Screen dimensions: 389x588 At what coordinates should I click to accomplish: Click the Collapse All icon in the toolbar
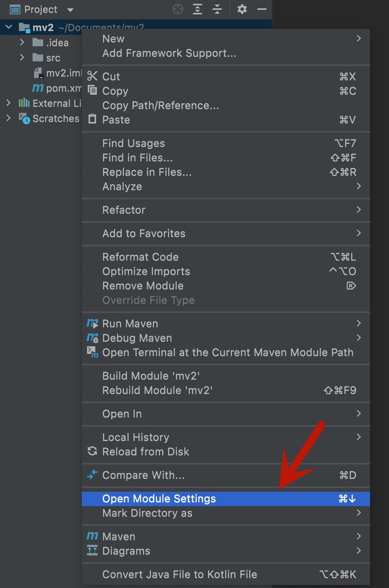click(218, 9)
